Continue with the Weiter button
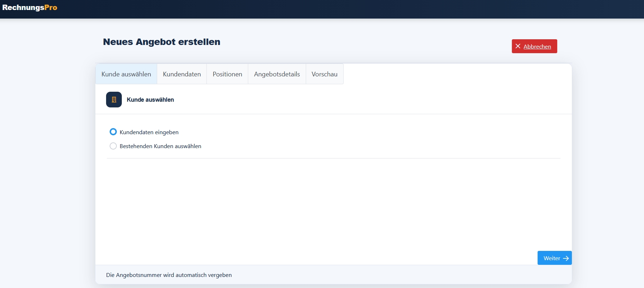The height and width of the screenshot is (288, 644). (x=555, y=258)
